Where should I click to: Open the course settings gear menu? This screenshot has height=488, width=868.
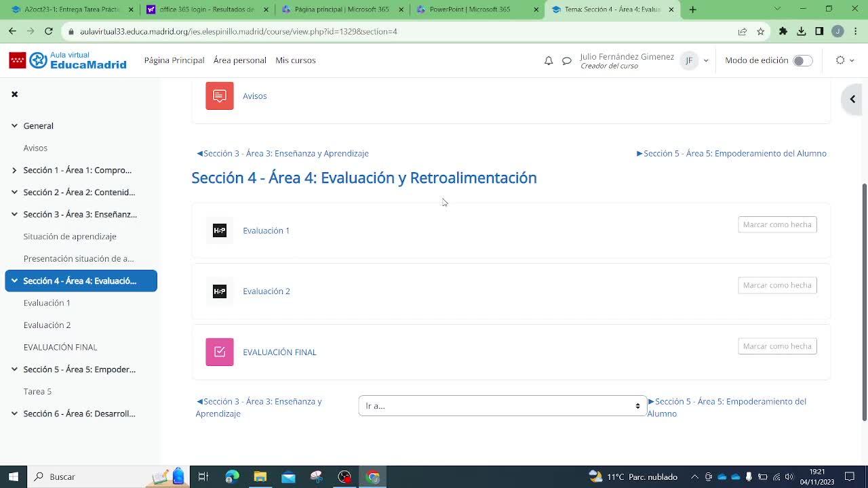pyautogui.click(x=844, y=60)
